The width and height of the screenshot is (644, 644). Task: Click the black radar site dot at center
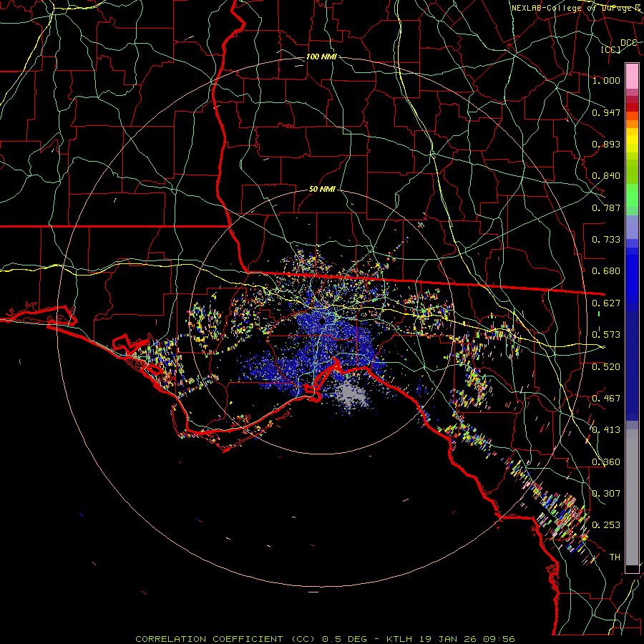coord(322,321)
